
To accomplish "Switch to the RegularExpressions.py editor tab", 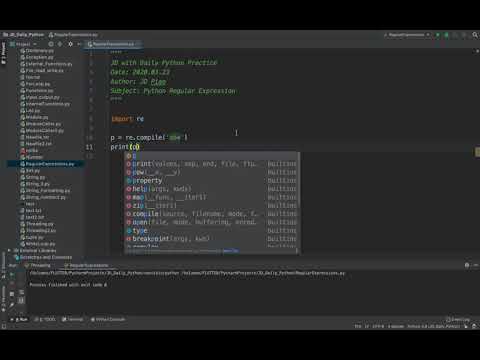I will 113,44.
